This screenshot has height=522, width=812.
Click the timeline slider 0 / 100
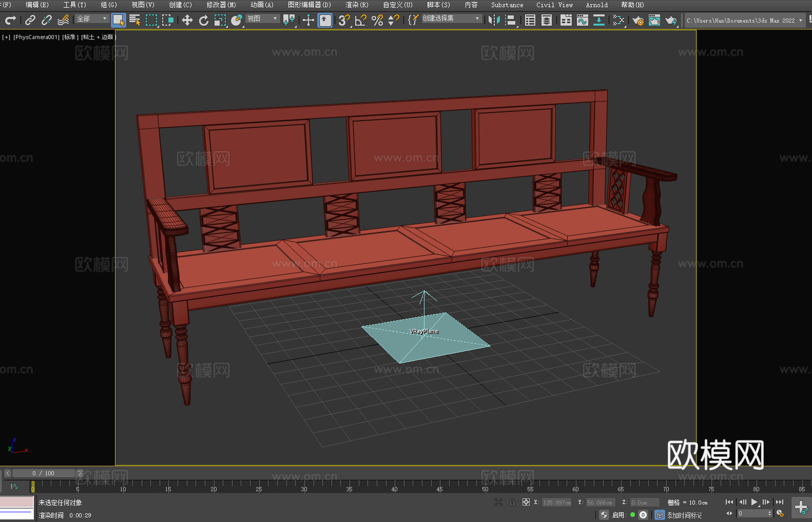(x=44, y=473)
